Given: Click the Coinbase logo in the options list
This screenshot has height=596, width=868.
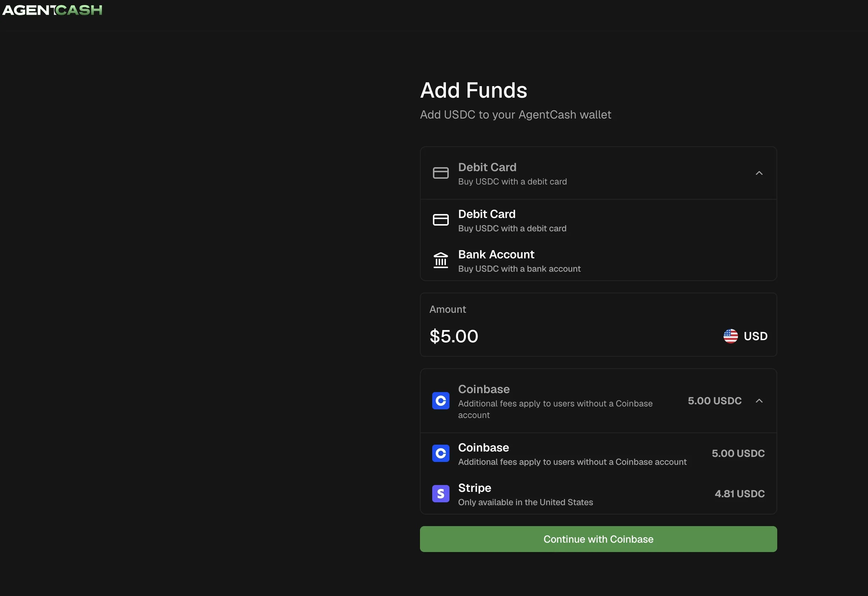Looking at the screenshot, I should click(x=441, y=453).
